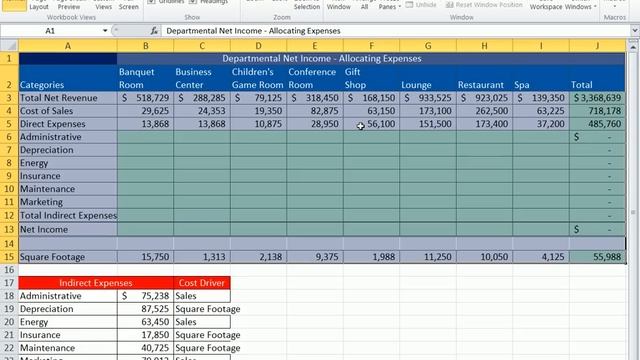Image resolution: width=640 pixels, height=360 pixels.
Task: Select column H header
Action: pos(484,46)
